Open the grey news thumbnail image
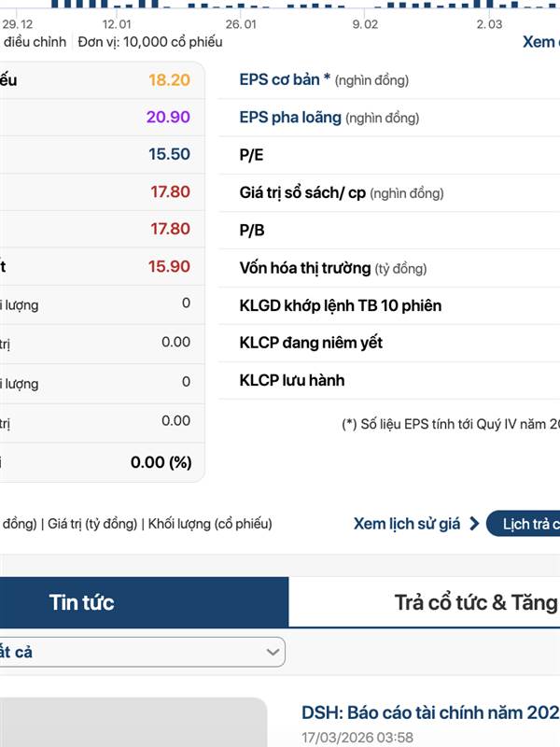This screenshot has height=747, width=560. (133, 722)
